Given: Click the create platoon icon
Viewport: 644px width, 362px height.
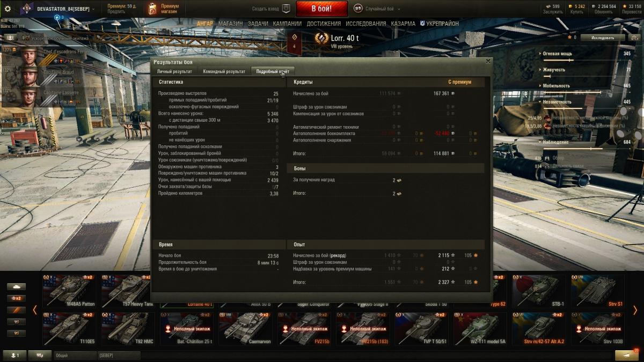Looking at the screenshot, I should (x=286, y=9).
